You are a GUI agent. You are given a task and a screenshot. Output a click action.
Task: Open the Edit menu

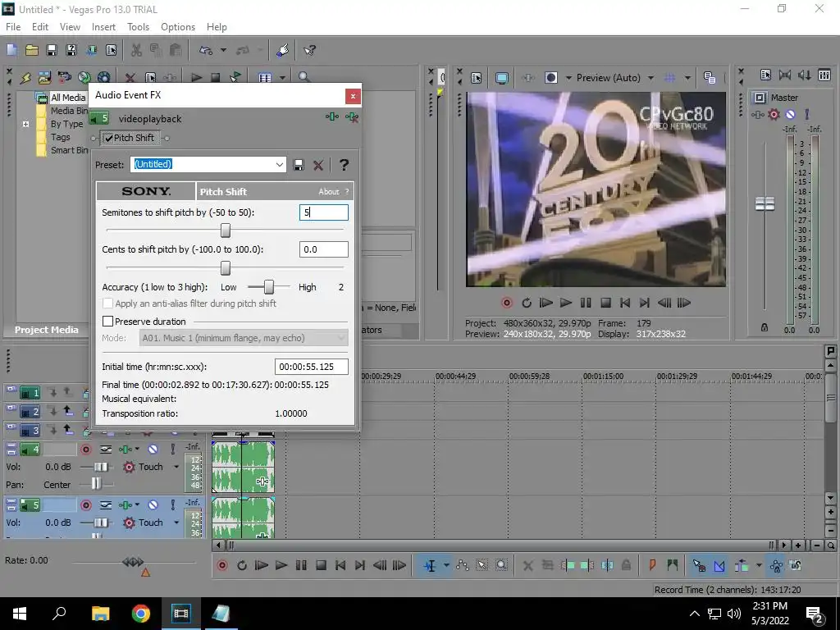click(40, 27)
